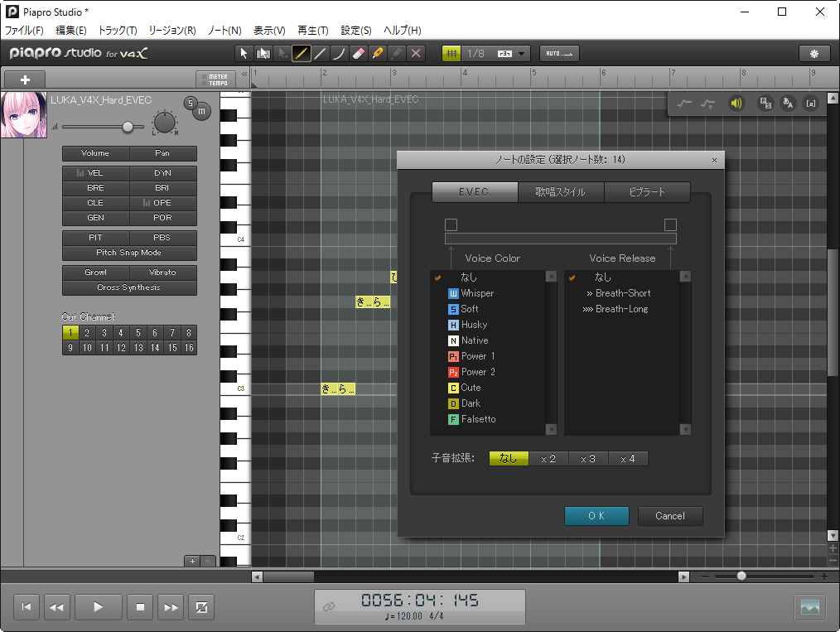Select the Curve drawing tool
The width and height of the screenshot is (840, 632).
click(x=339, y=54)
